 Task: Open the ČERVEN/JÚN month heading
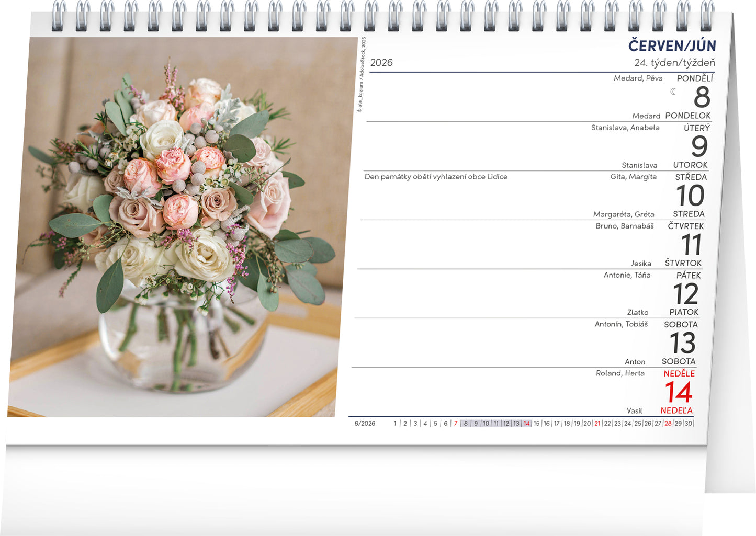coord(672,46)
